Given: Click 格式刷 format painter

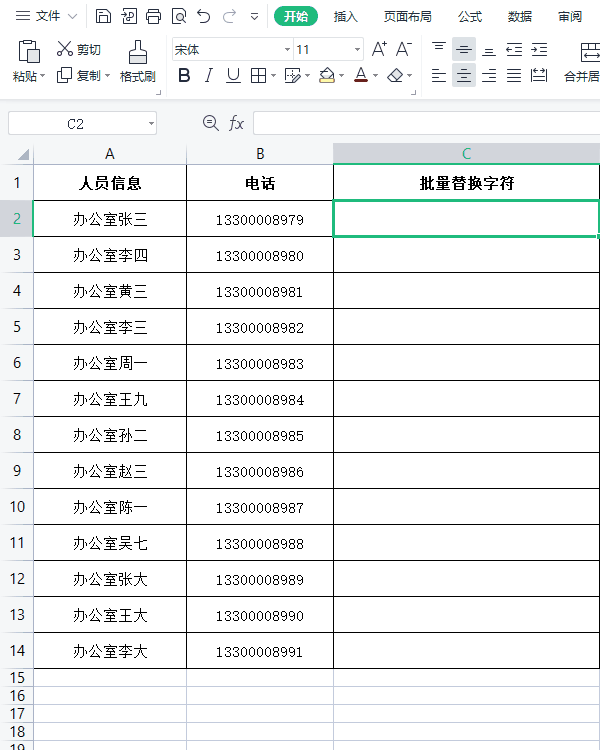Looking at the screenshot, I should click(x=138, y=62).
